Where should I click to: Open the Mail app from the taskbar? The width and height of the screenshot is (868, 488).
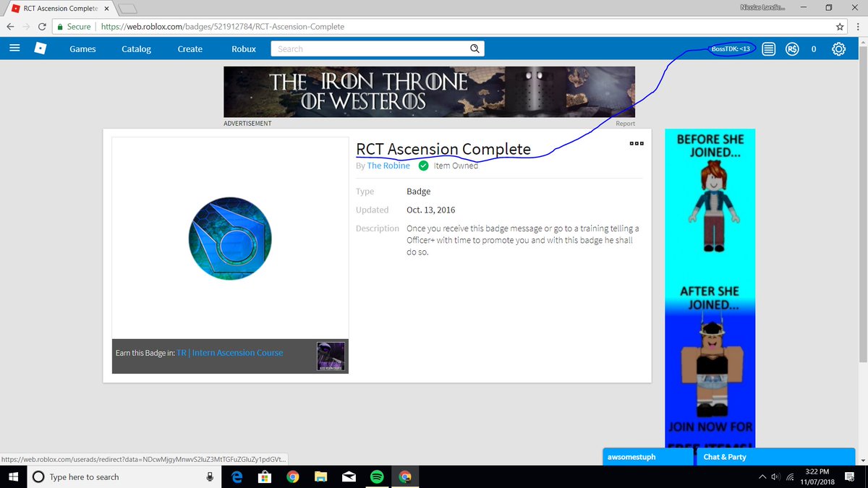click(349, 476)
